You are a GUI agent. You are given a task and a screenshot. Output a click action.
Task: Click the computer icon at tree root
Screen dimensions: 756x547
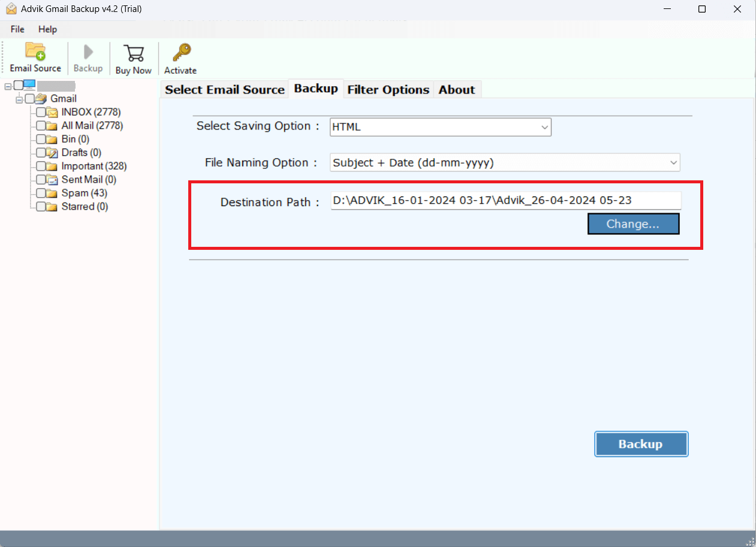pyautogui.click(x=29, y=85)
